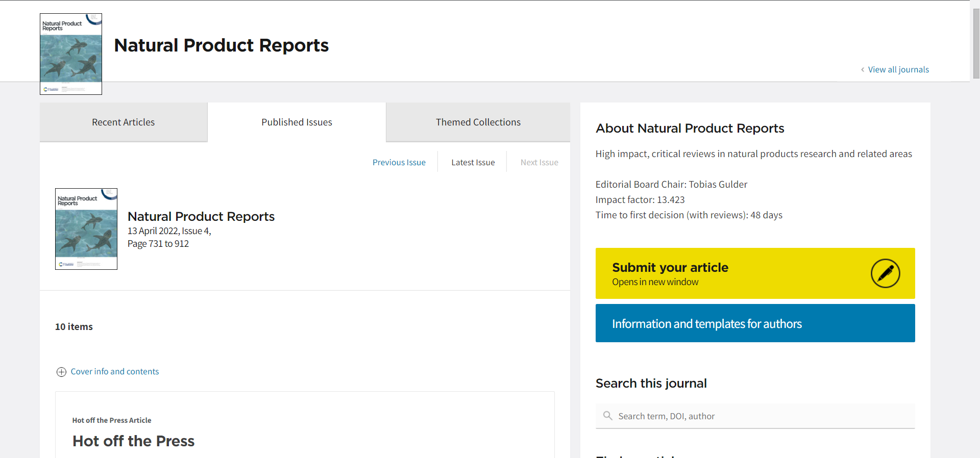Click the 'Page 731 to 912' text
The image size is (980, 458).
coord(158,244)
